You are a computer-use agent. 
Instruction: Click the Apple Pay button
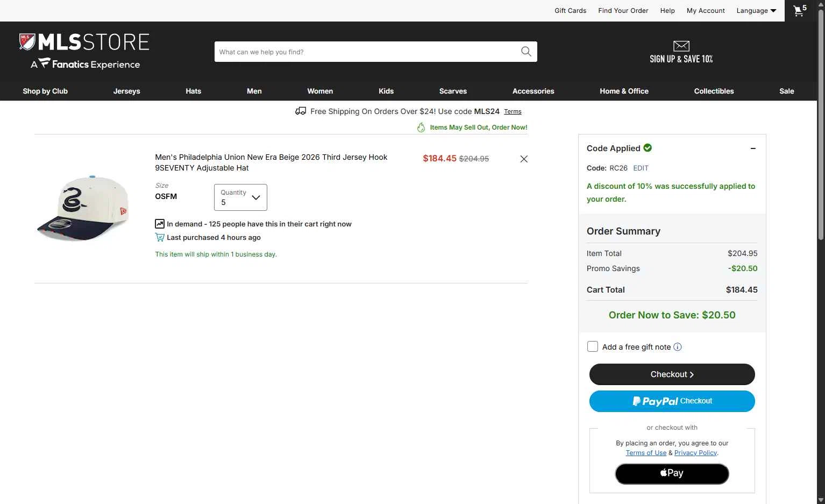tap(672, 474)
